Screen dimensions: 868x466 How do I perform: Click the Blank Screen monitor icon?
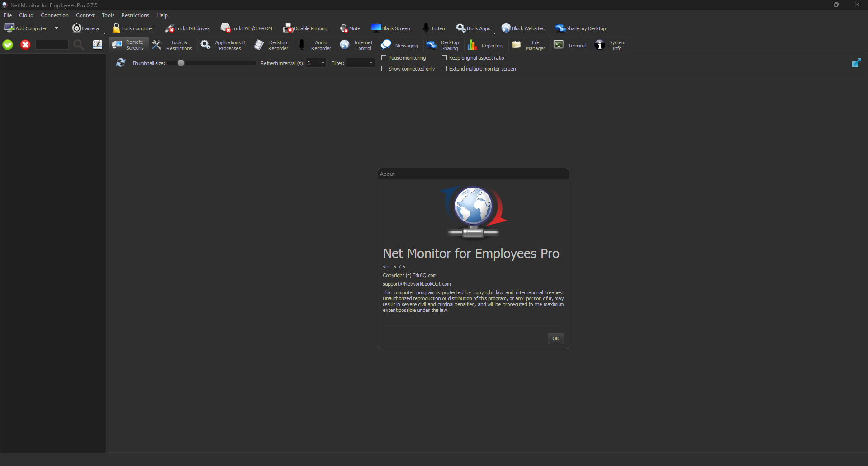(x=376, y=28)
